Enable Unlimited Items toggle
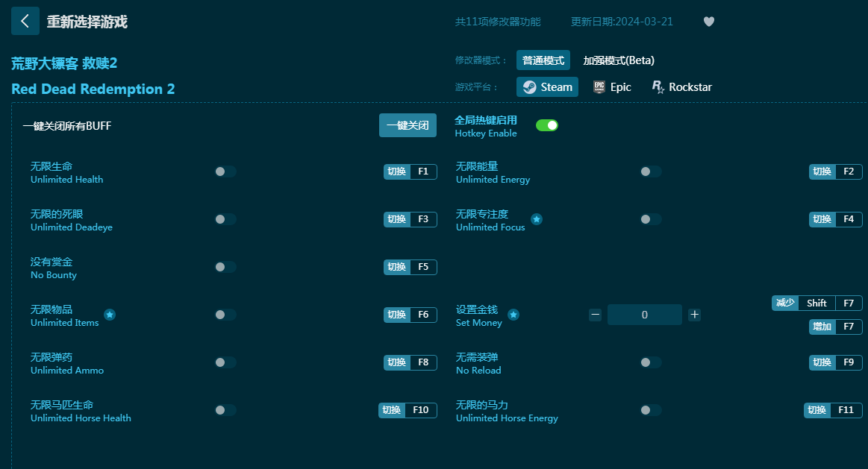This screenshot has width=868, height=469. tap(225, 315)
